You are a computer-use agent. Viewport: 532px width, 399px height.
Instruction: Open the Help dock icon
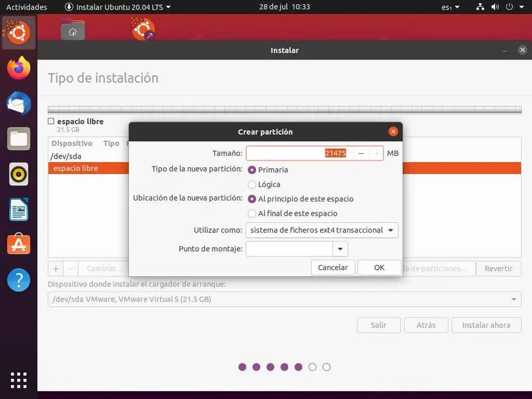[x=19, y=280]
